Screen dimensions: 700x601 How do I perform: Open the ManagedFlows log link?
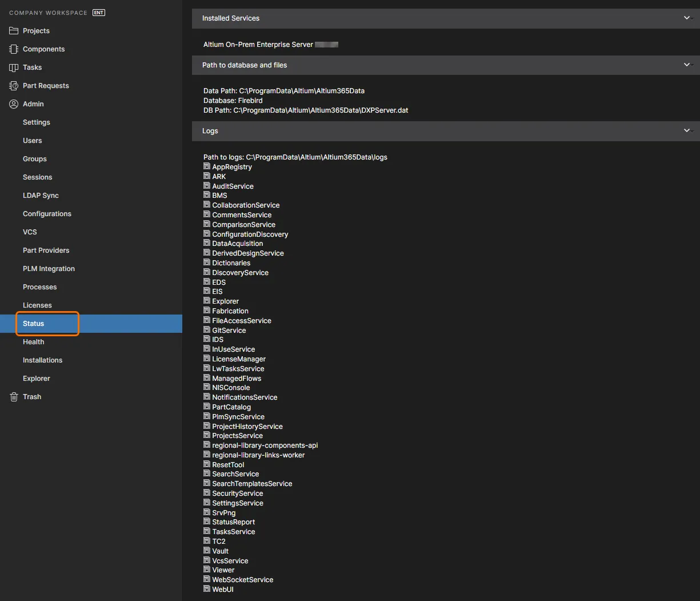coord(237,379)
